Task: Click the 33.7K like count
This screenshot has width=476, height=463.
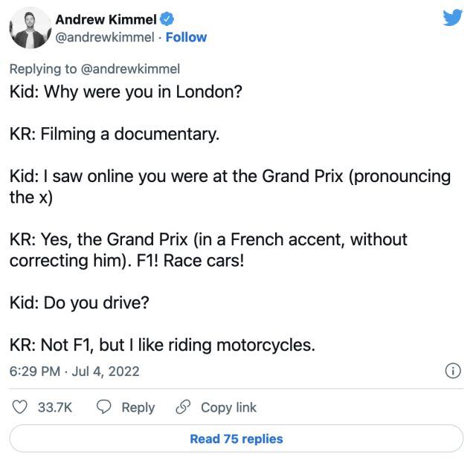Action: pyautogui.click(x=55, y=407)
